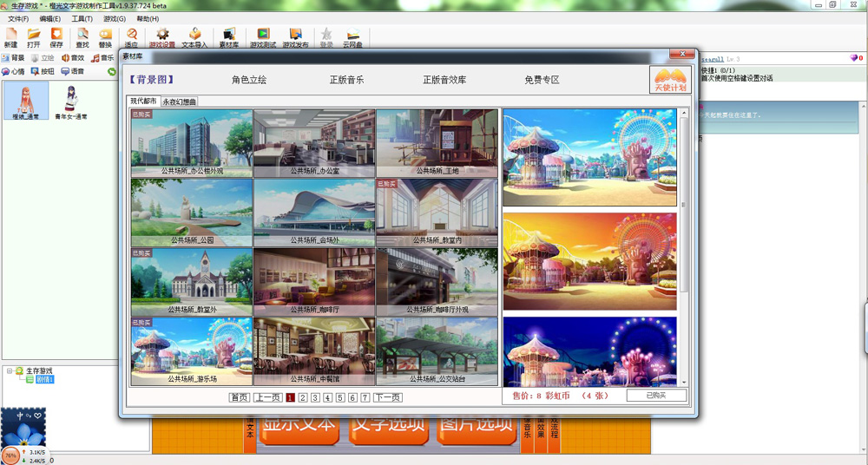
Task: Save the project using the 保存 icon
Action: (x=56, y=37)
